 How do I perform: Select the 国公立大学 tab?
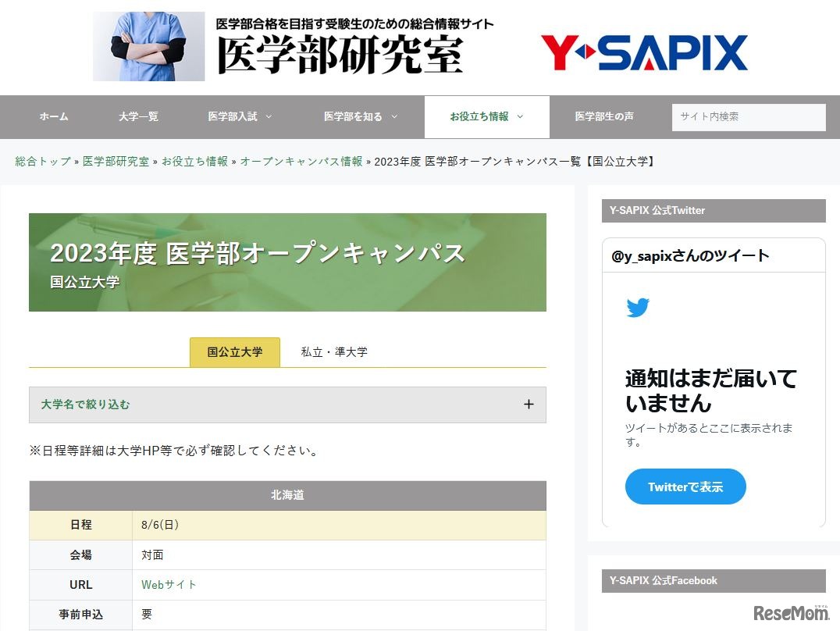[234, 351]
